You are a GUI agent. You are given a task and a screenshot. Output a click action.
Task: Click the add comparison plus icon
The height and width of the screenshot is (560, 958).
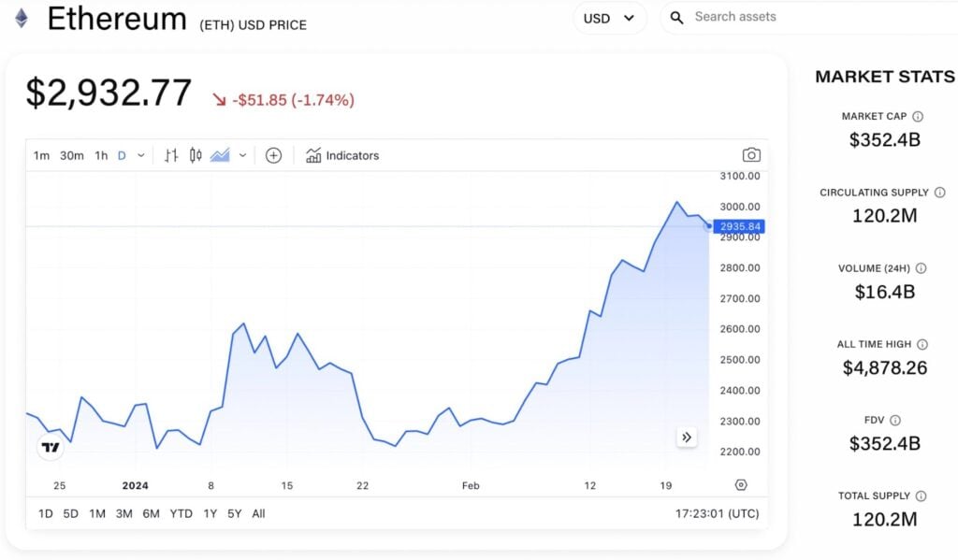coord(274,156)
